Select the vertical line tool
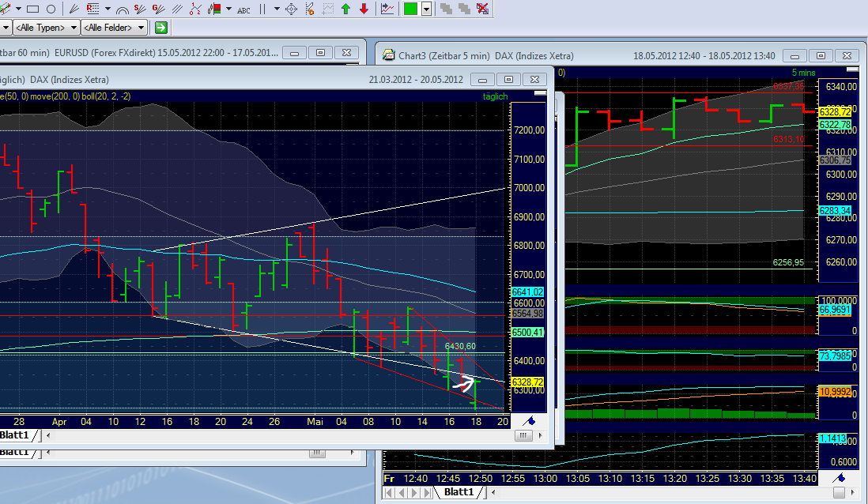The image size is (868, 504). tap(264, 9)
